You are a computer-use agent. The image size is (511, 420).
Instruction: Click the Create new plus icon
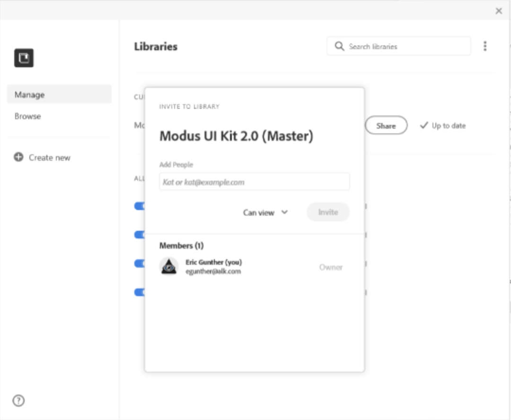(18, 157)
